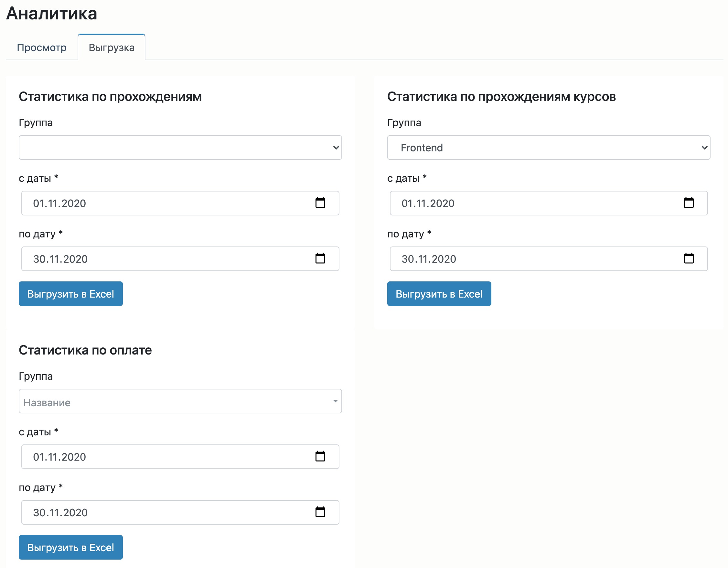The image size is (728, 568).
Task: Switch to the Просмотр tab
Action: (42, 47)
